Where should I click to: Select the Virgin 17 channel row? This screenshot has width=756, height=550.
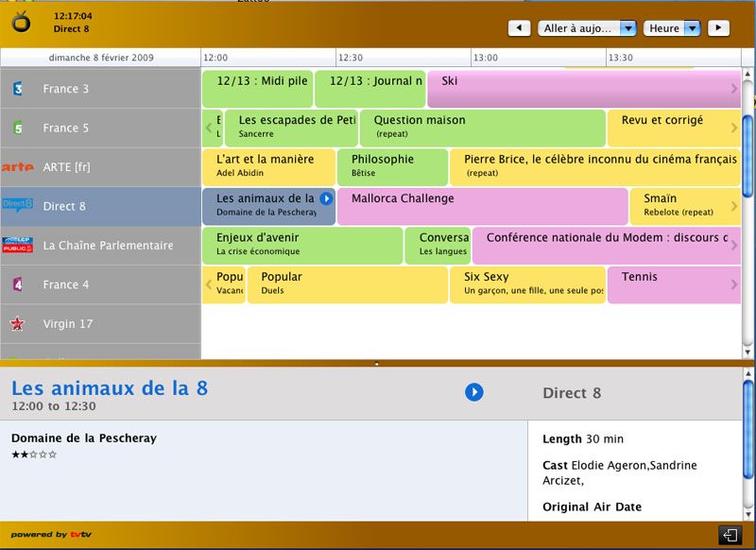101,323
